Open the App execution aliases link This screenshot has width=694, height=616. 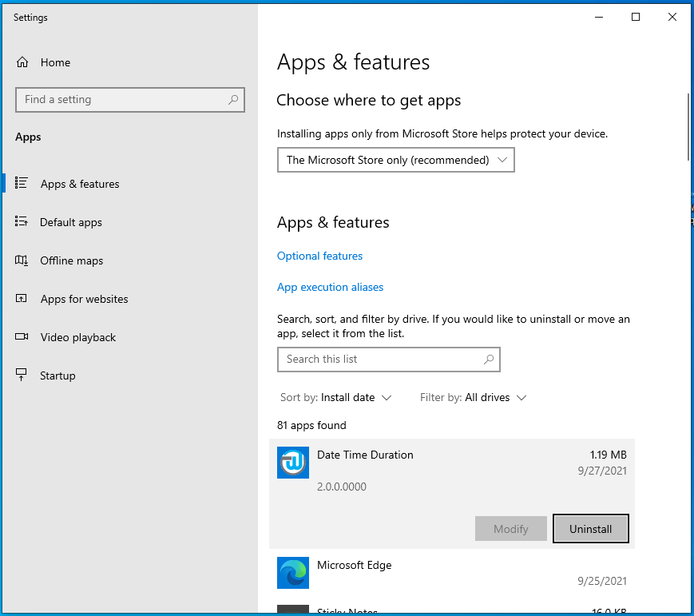(x=330, y=287)
